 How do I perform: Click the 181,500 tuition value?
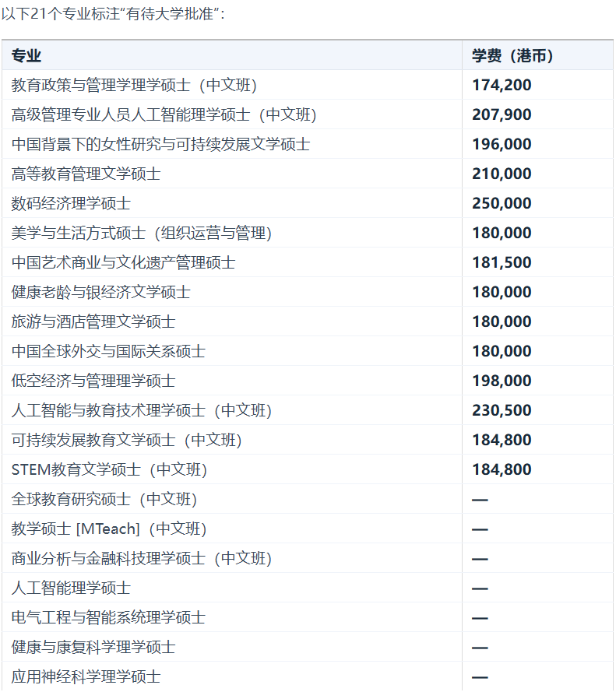pyautogui.click(x=502, y=262)
